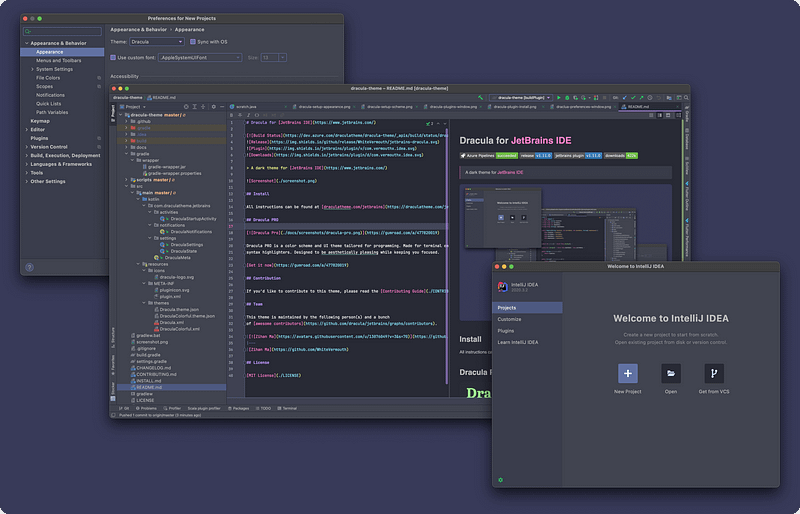This screenshot has width=800, height=514.
Task: Toggle the Sync with OS checkbox
Action: point(193,42)
